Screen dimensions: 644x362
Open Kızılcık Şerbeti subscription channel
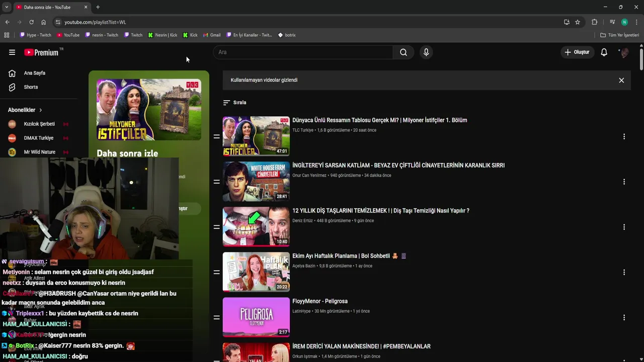point(39,124)
